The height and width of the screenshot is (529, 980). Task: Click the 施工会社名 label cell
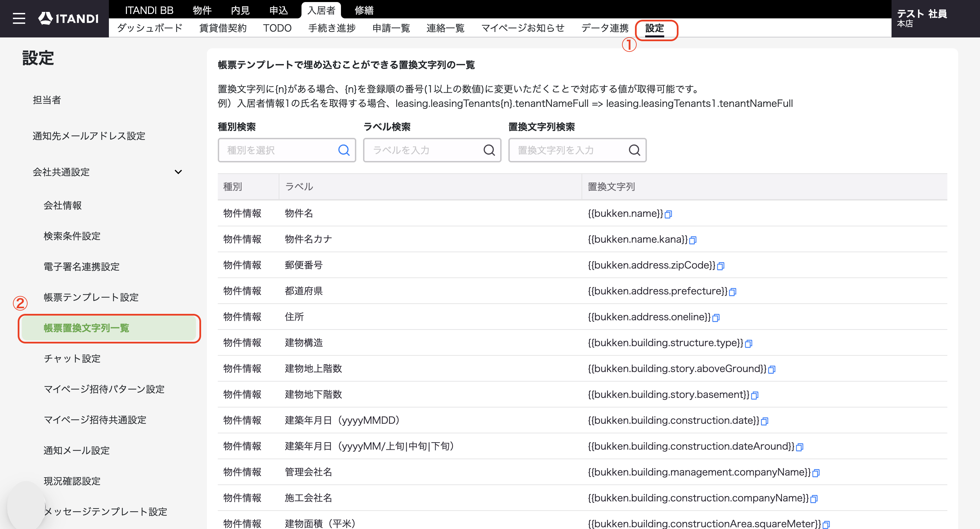click(309, 498)
